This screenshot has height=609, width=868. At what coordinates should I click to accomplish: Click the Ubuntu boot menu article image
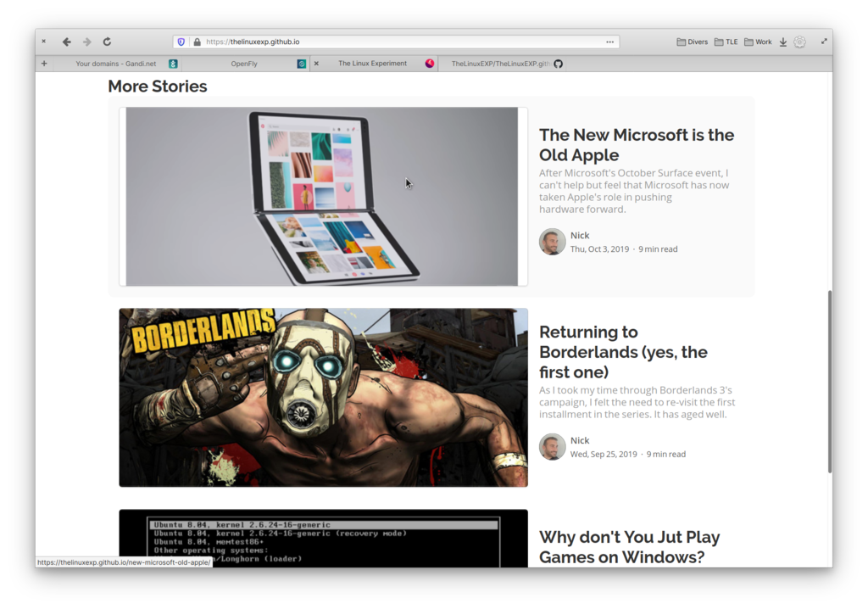point(323,538)
